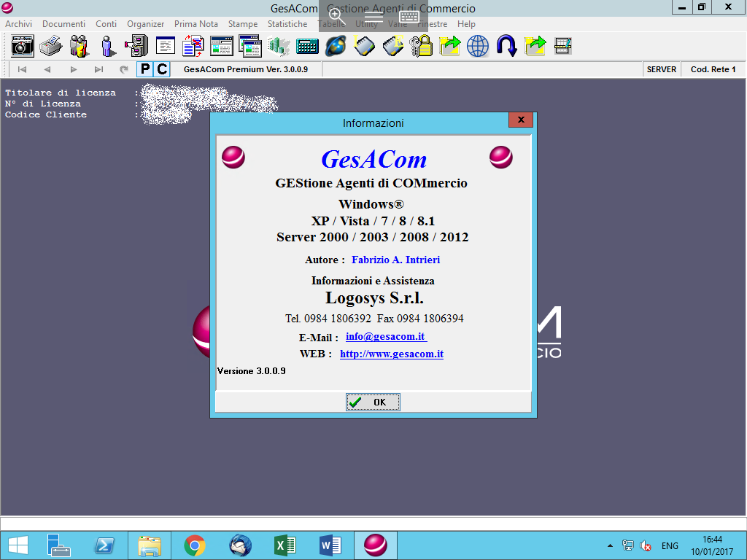The image size is (747, 560).
Task: Click the printer icon in the toolbar
Action: (x=50, y=46)
